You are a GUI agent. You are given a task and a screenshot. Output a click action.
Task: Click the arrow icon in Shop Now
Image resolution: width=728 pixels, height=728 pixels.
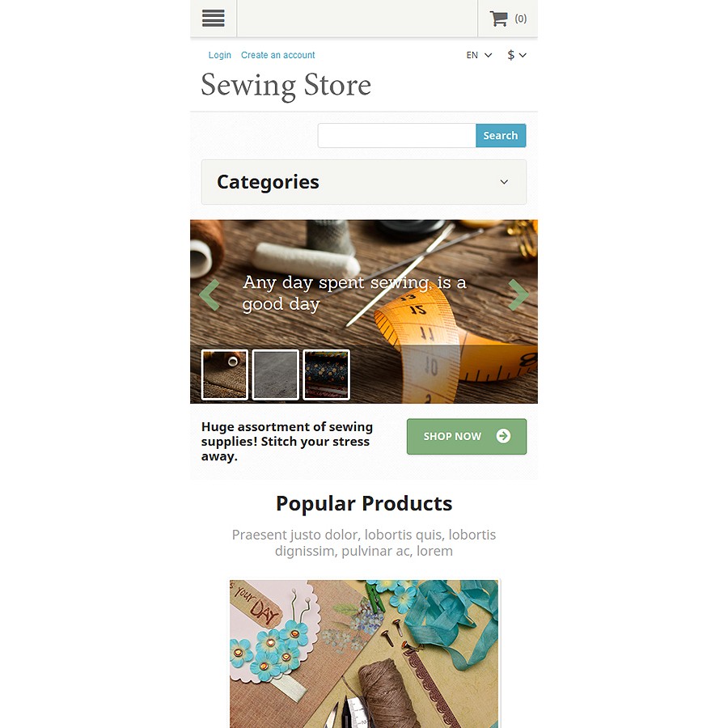tap(503, 436)
